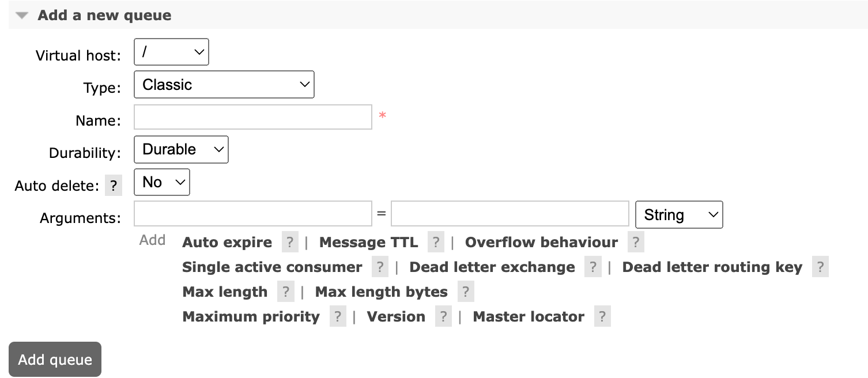Open help icon for Auto expire
This screenshot has width=868, height=378.
290,243
